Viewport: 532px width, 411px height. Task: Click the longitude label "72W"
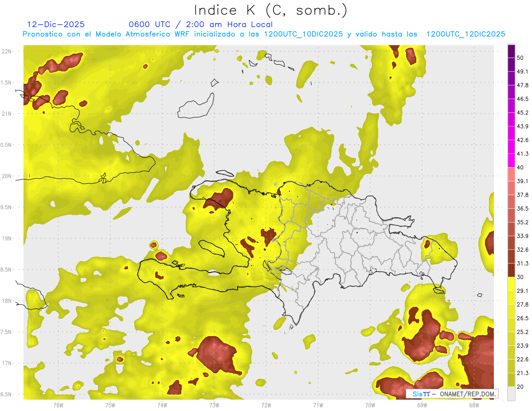[266, 405]
